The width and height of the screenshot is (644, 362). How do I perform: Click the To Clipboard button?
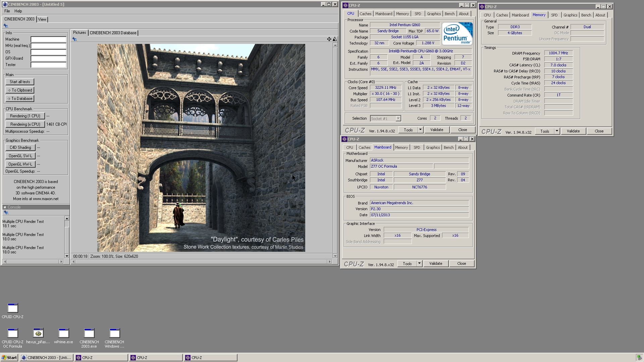20,90
